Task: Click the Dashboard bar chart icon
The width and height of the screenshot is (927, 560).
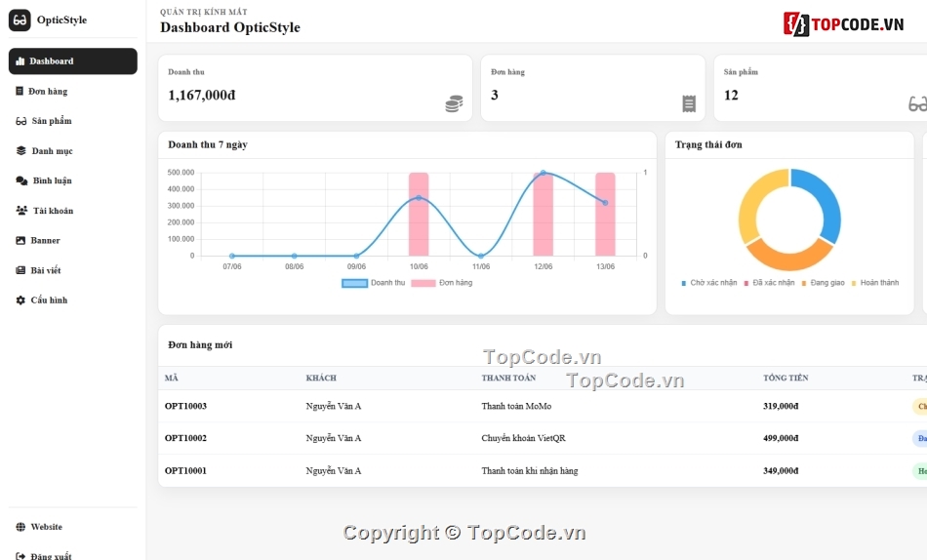Action: pos(20,60)
